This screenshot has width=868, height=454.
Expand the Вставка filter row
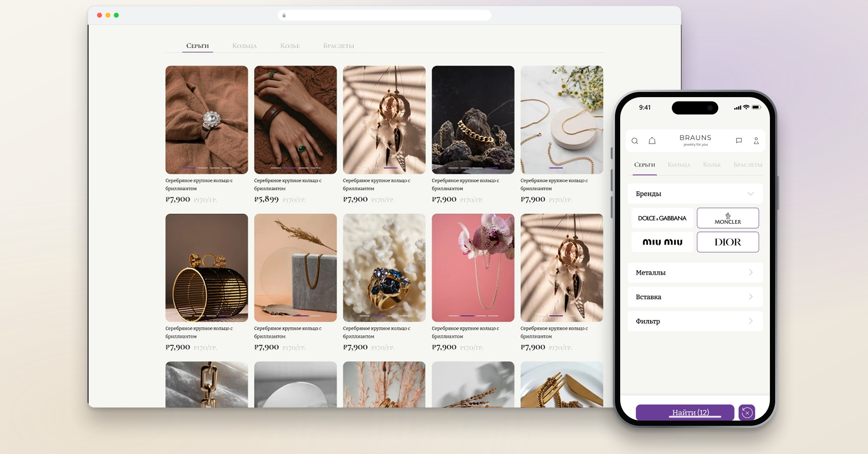point(695,297)
